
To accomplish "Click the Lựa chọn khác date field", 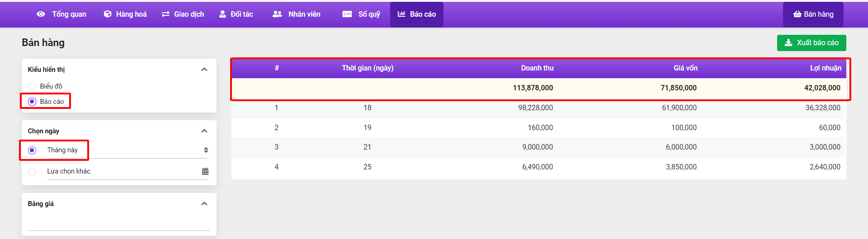I will click(x=128, y=171).
